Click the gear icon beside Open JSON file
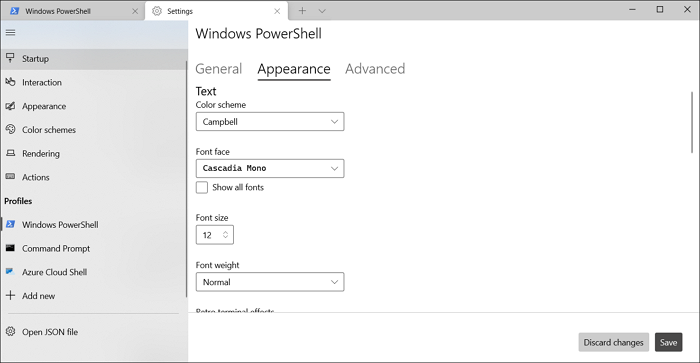Viewport: 700px width, 363px height. (x=10, y=331)
